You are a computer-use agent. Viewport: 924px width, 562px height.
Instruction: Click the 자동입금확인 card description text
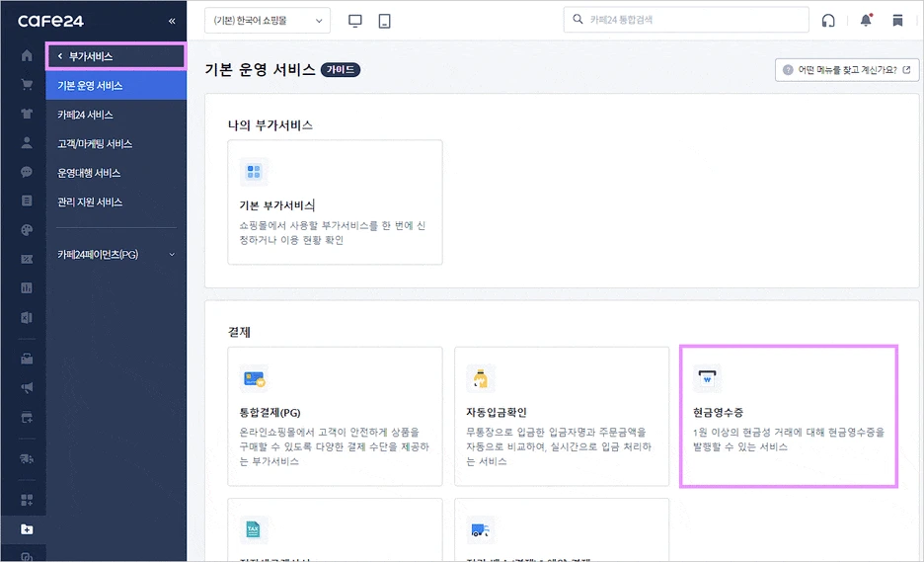tap(559, 446)
